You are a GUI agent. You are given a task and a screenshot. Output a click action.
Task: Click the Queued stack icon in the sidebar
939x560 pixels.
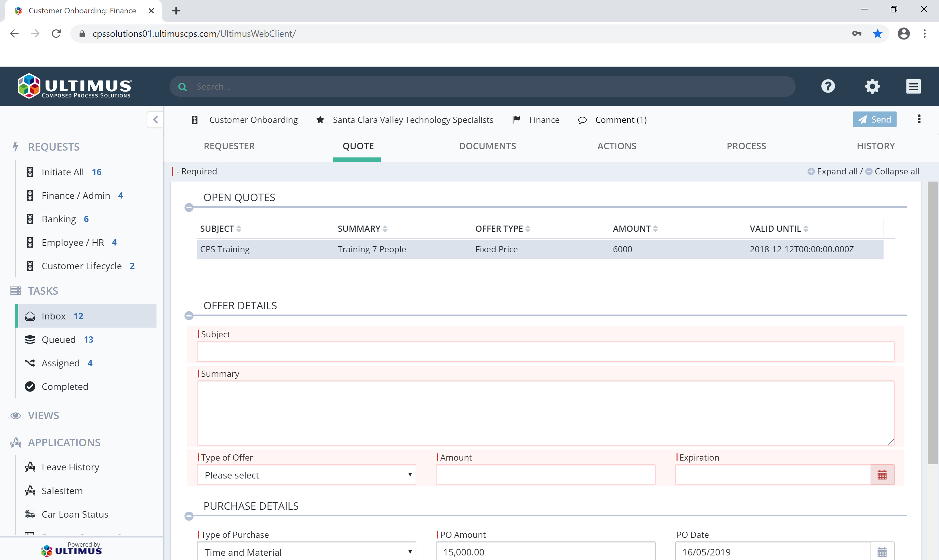click(30, 339)
